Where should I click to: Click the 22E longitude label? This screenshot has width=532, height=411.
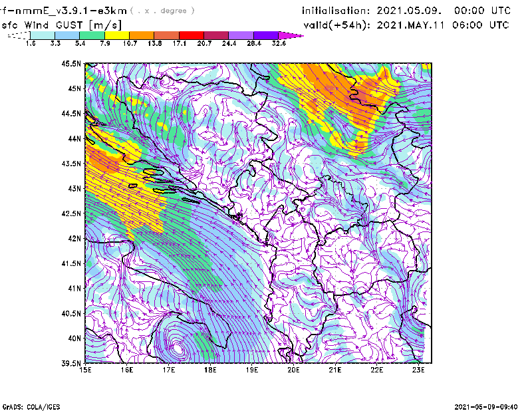[x=376, y=370]
